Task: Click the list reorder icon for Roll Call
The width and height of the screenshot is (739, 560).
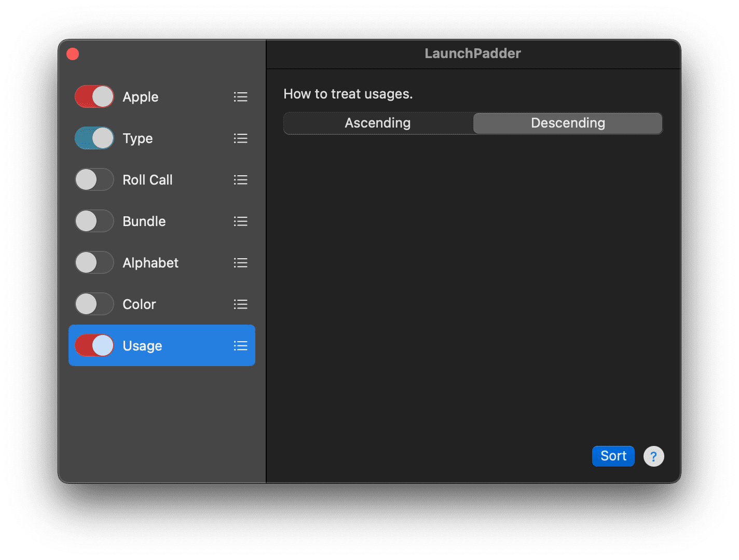Action: (x=240, y=180)
